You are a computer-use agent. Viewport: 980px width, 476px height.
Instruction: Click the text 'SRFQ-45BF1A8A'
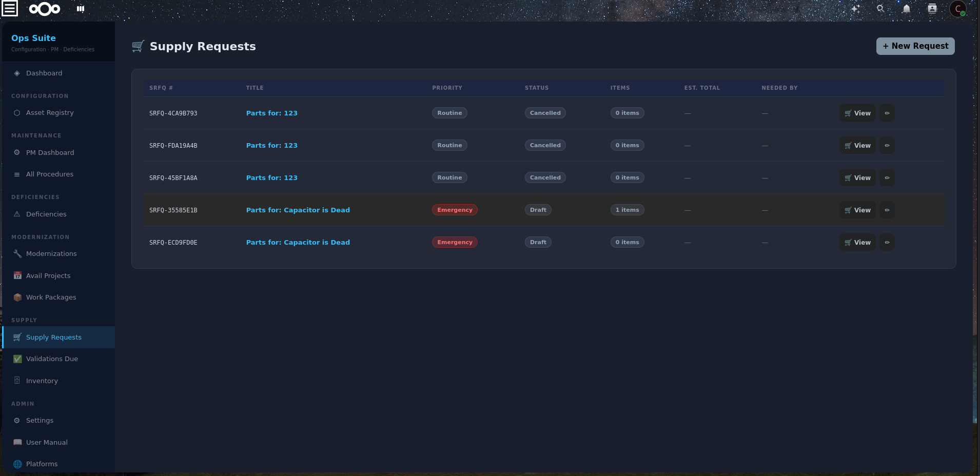pos(173,178)
